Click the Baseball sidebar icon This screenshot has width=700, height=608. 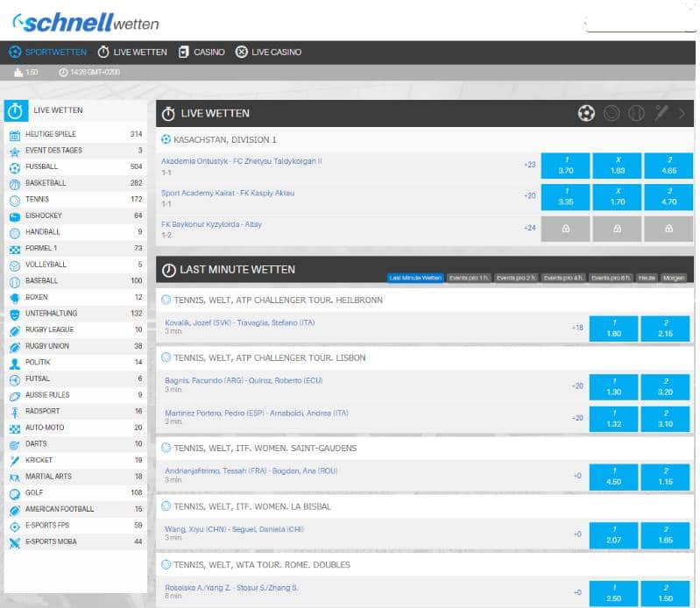click(x=15, y=282)
